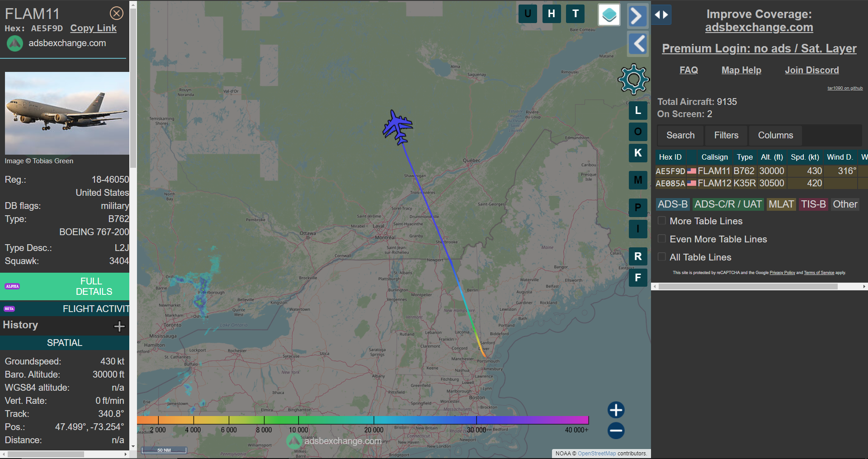Click the FLIGHT ACTIVITY button
This screenshot has height=459, width=868.
coord(65,309)
